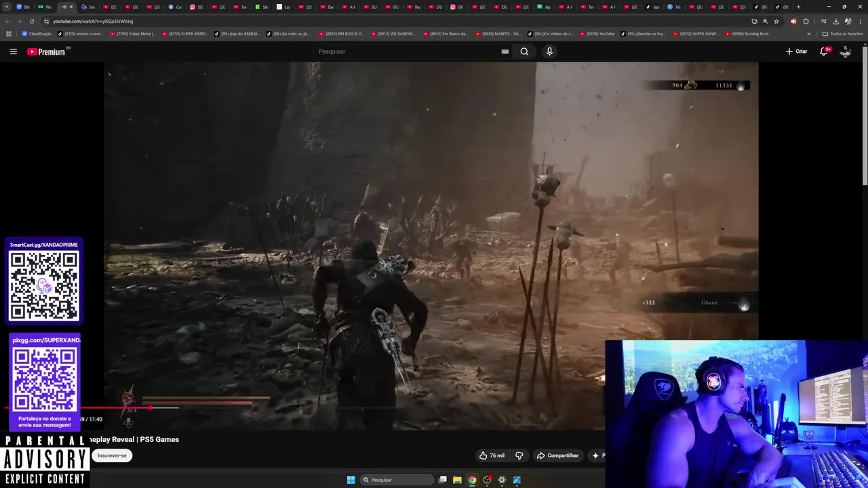Expand the tab search dropdown arrow
The width and height of the screenshot is (868, 488).
pyautogui.click(x=7, y=7)
